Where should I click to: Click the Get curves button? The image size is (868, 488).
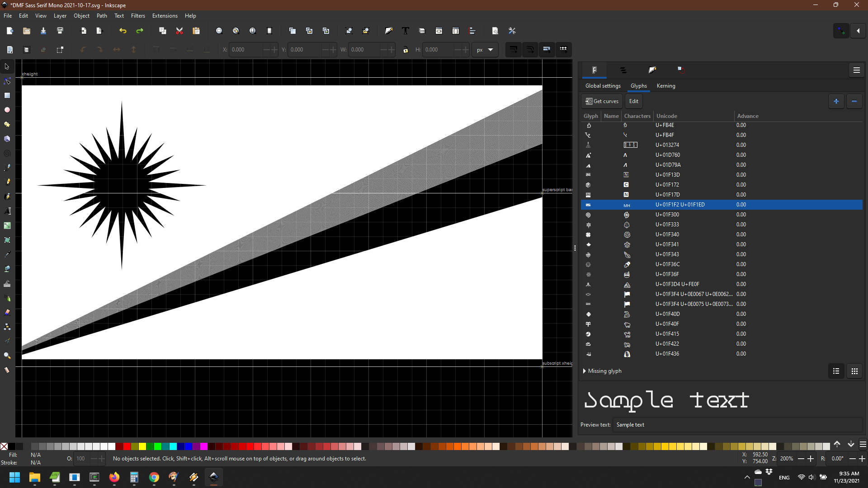(601, 101)
